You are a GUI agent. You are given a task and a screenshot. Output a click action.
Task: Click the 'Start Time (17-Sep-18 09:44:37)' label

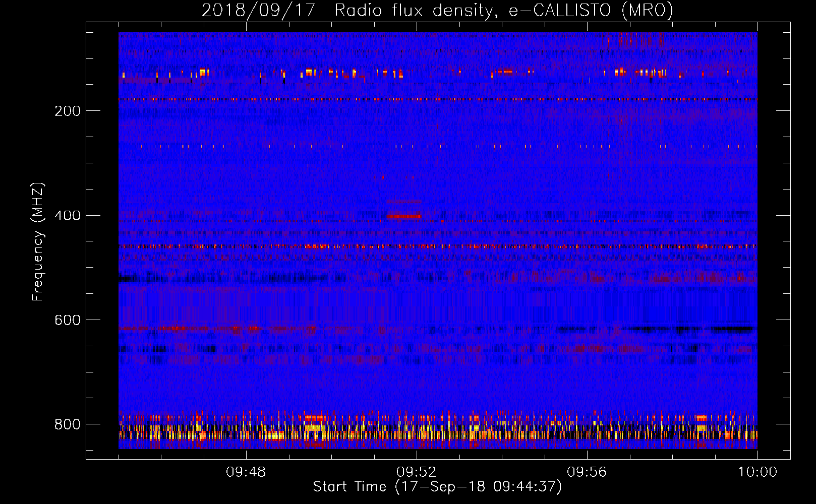tap(437, 487)
